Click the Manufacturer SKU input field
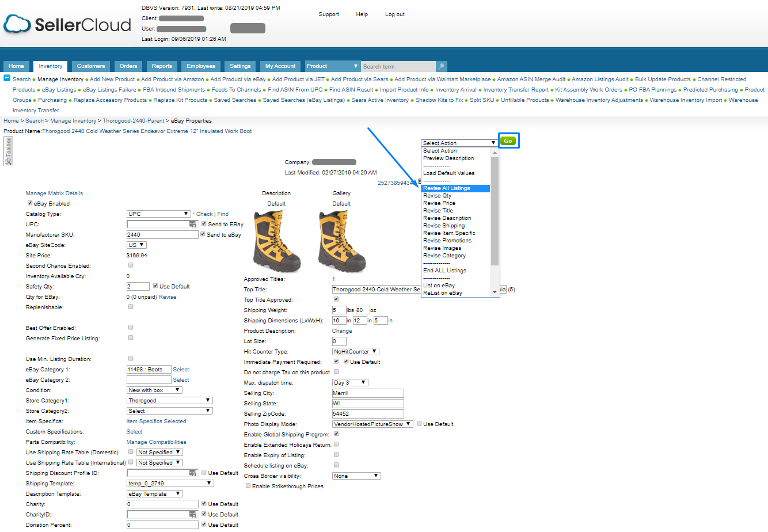Screen dimensions: 768x532 coord(162,234)
